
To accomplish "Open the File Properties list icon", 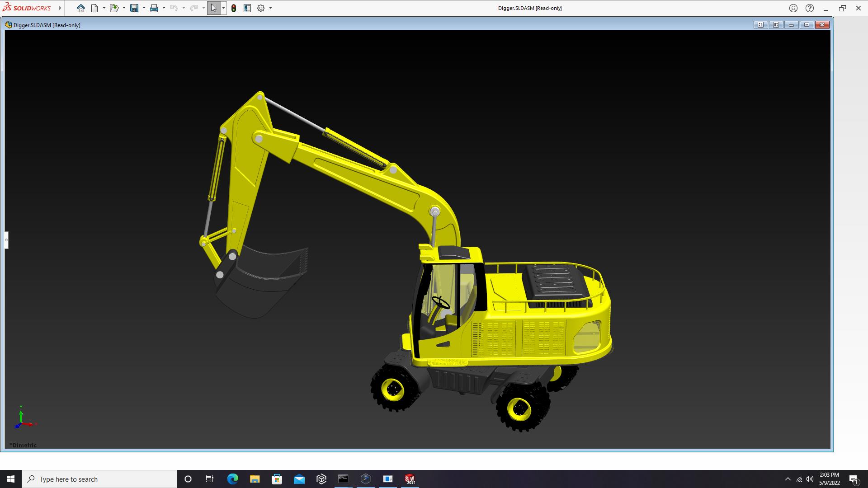I will 247,8.
